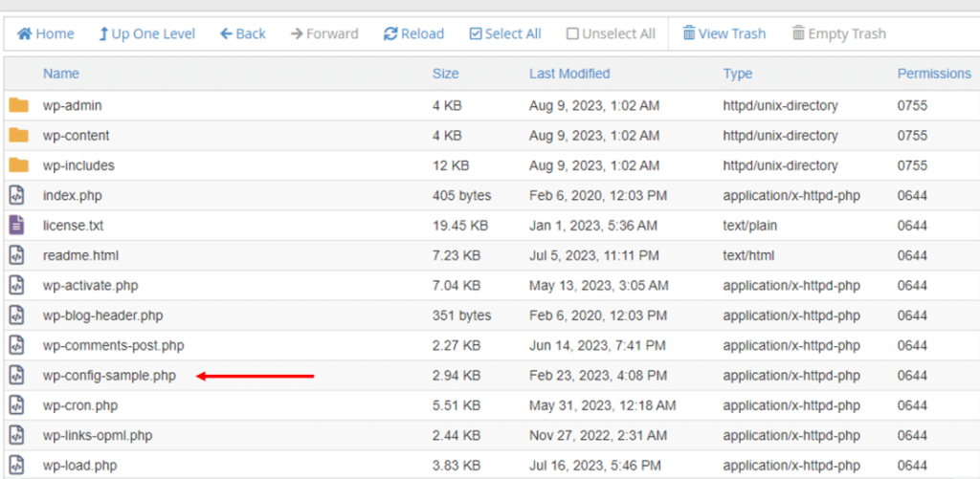Click the wp-load.php file icon
The image size is (980, 479).
17,466
